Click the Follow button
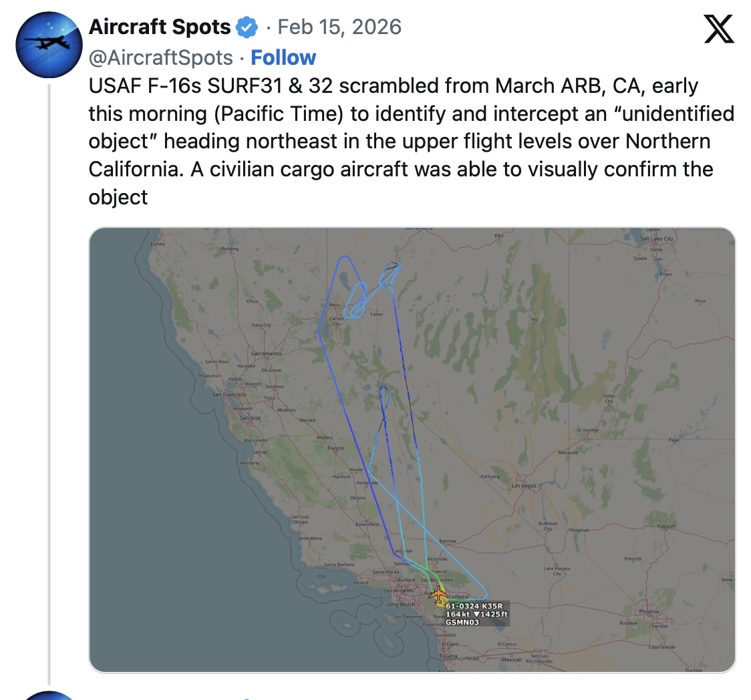The height and width of the screenshot is (700, 751). 283,57
